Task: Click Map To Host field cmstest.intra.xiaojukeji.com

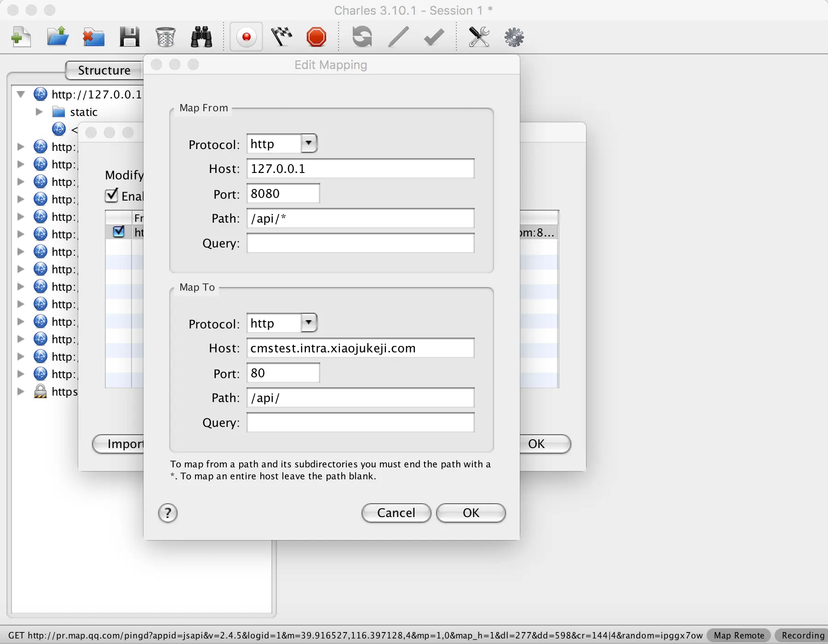Action: pos(361,348)
